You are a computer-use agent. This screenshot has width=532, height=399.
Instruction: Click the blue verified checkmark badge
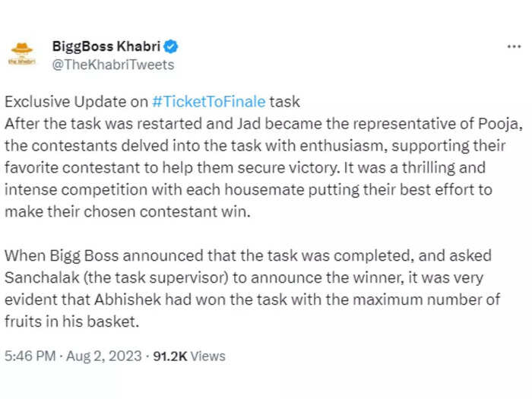[171, 46]
